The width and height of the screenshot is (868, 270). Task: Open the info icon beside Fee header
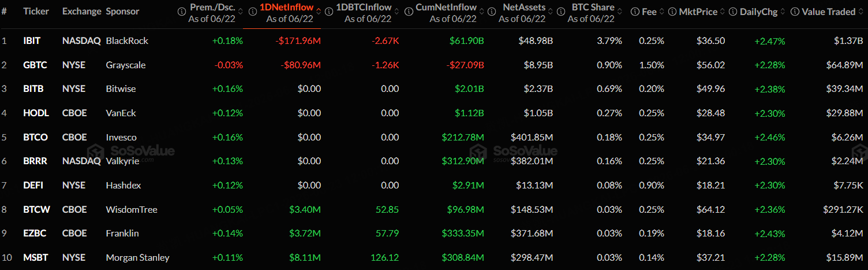click(x=635, y=12)
